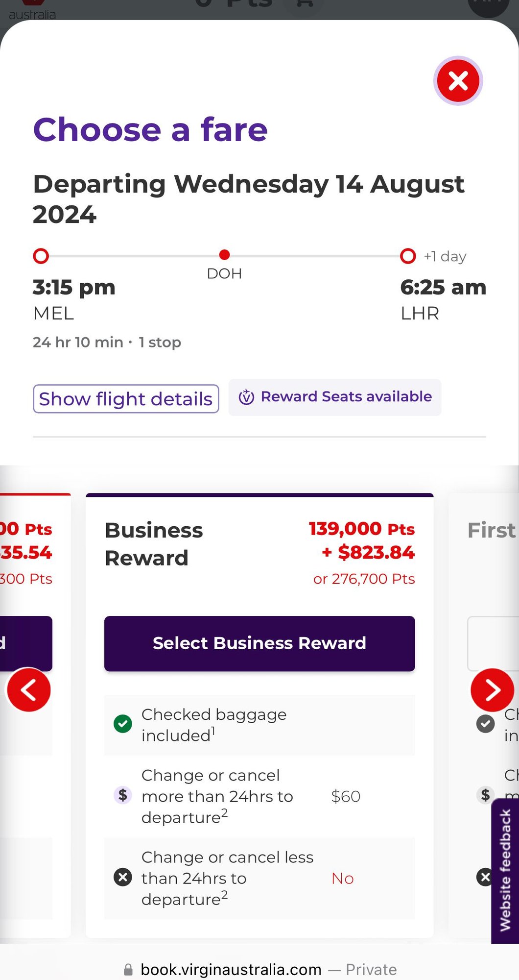
Task: Expand Show flight details
Action: [x=126, y=399]
